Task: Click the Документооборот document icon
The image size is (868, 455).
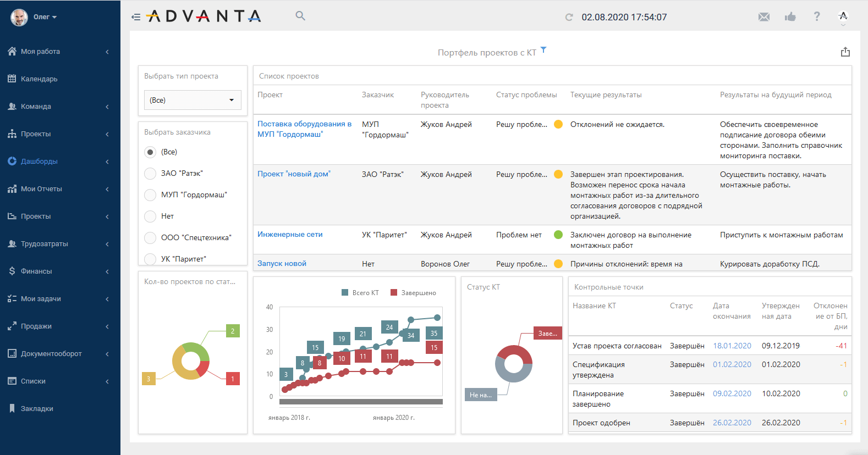Action: point(12,353)
